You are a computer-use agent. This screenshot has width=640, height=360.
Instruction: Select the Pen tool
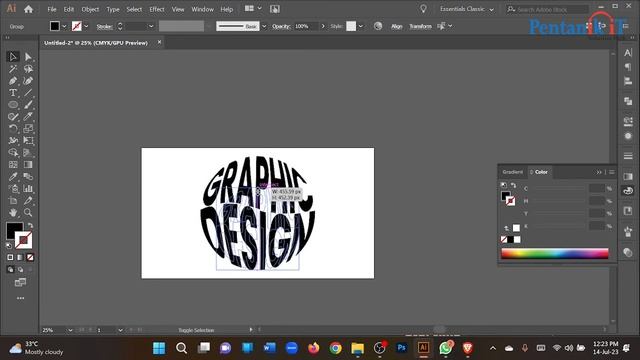click(x=13, y=81)
